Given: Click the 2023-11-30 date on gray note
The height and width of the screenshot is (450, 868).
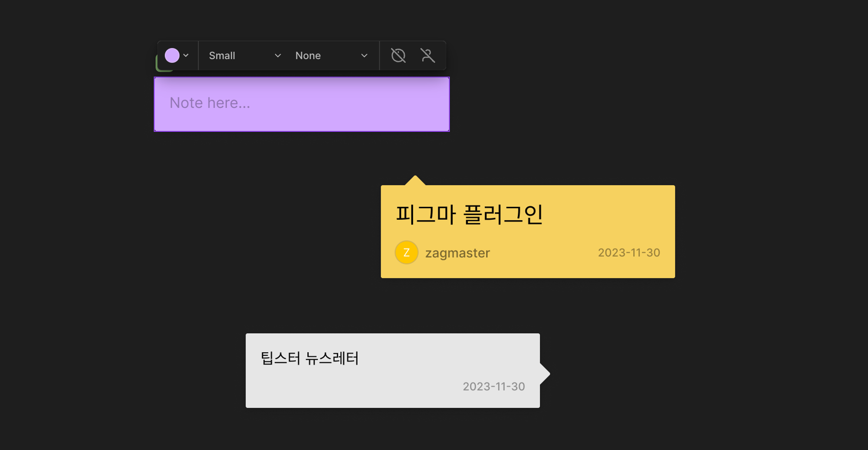Looking at the screenshot, I should 493,387.
